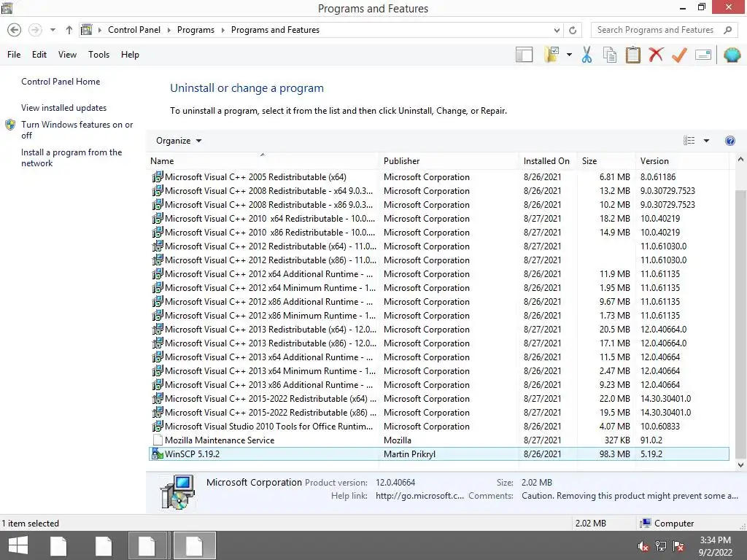This screenshot has width=747, height=560.
Task: Click the folder options toolbar icon
Action: pyautogui.click(x=551, y=55)
